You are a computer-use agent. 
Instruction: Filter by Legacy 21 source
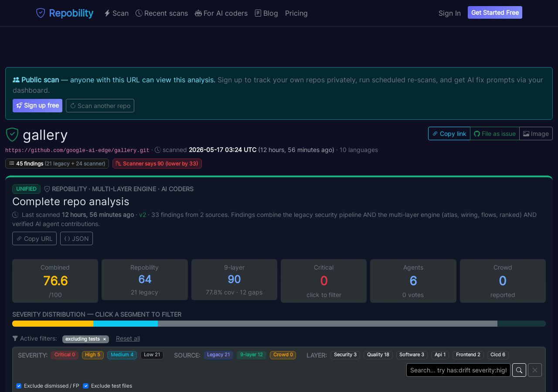[x=218, y=355]
